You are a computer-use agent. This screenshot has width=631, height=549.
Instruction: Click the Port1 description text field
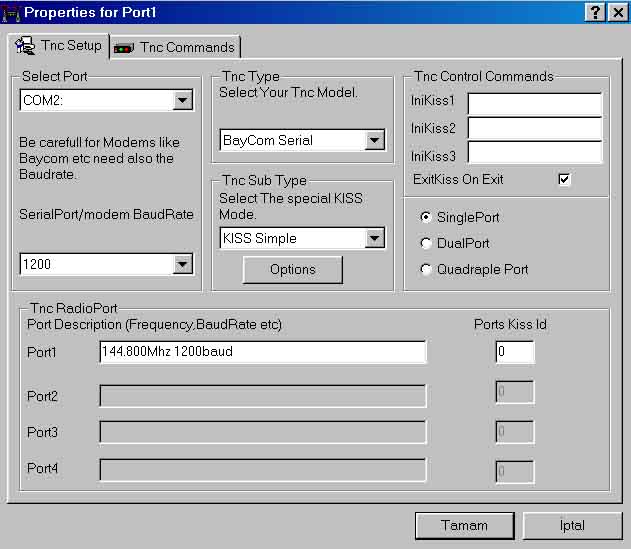(263, 352)
